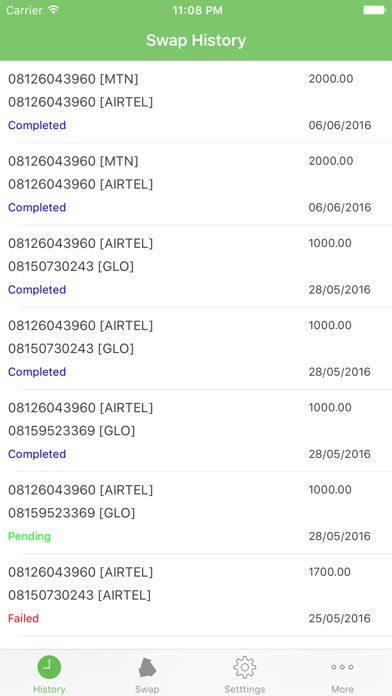Viewport: 392px width, 696px height.
Task: Tap the 25/05/2016 date
Action: (340, 618)
